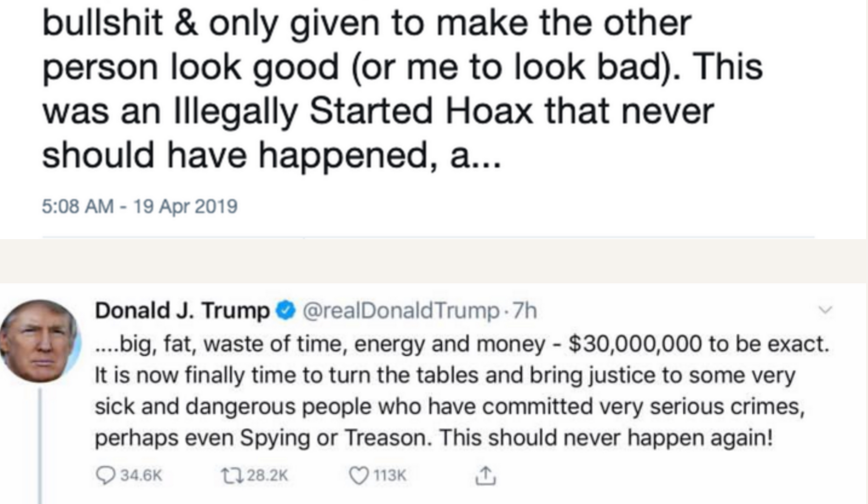
Task: Open the tweet options chevron menu
Action: tap(825, 310)
